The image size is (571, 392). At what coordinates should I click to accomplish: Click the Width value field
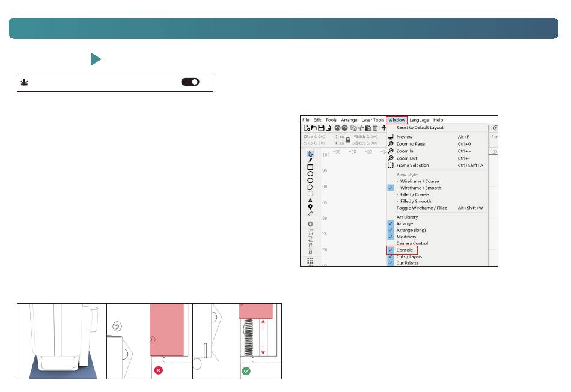coord(371,137)
